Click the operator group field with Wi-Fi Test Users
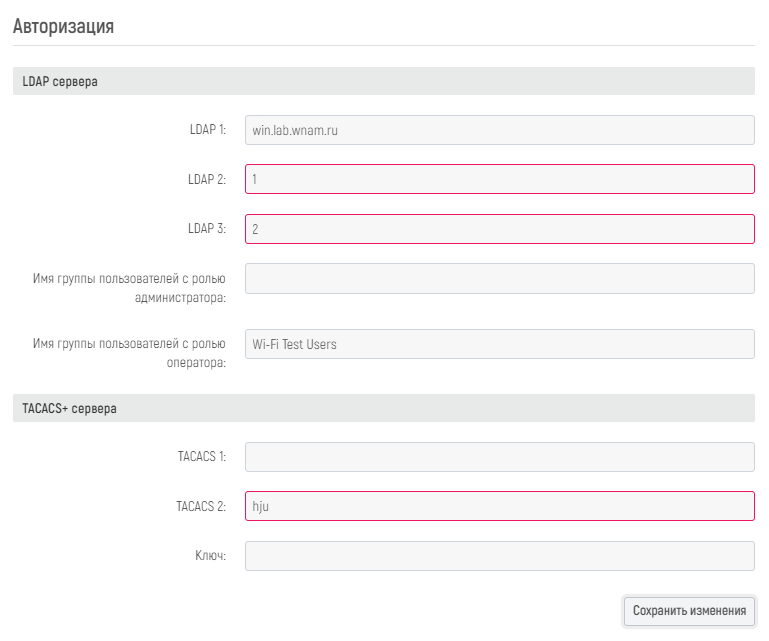This screenshot has width=769, height=641. pyautogui.click(x=499, y=344)
